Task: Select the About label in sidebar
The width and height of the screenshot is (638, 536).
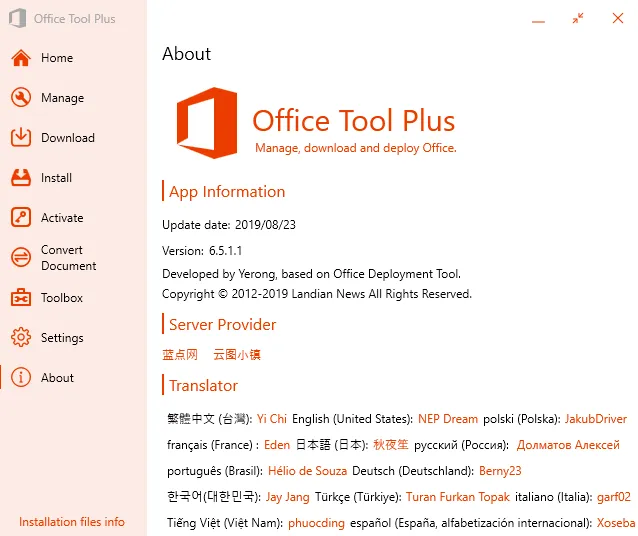Action: tap(57, 378)
